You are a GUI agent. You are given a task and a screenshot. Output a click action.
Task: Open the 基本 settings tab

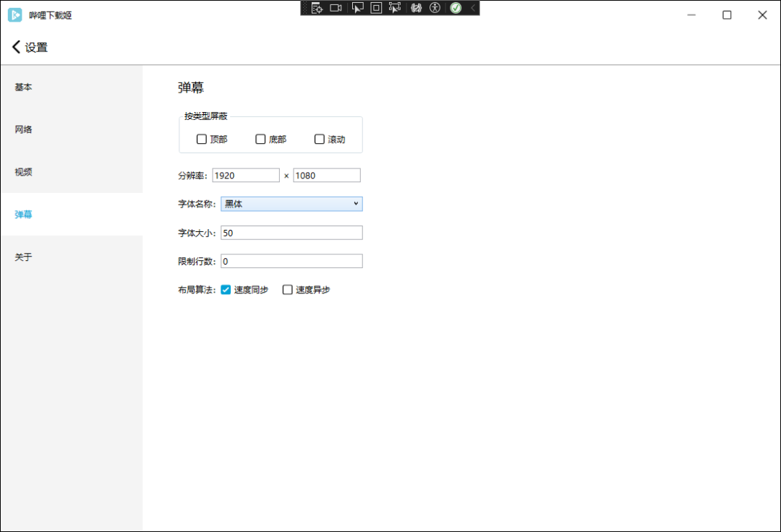71,87
